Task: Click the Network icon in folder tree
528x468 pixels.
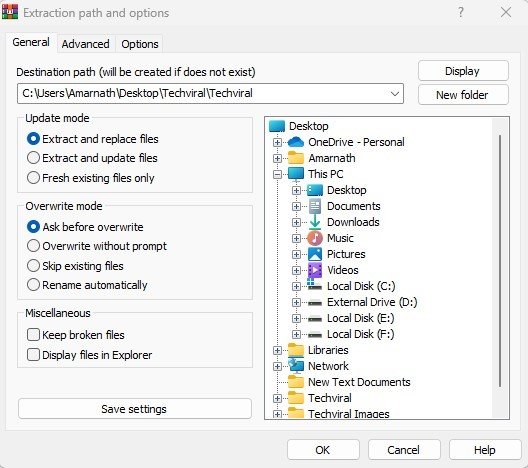Action: coord(296,366)
